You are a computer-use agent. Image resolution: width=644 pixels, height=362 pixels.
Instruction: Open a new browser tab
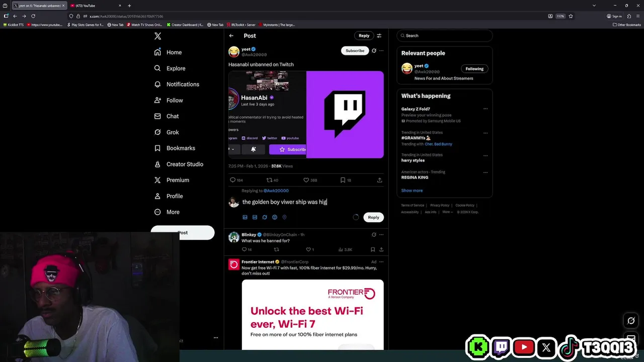(129, 6)
